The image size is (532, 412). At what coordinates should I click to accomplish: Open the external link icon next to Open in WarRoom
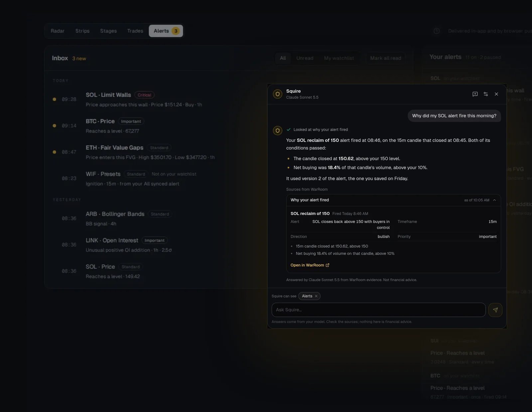coord(328,265)
